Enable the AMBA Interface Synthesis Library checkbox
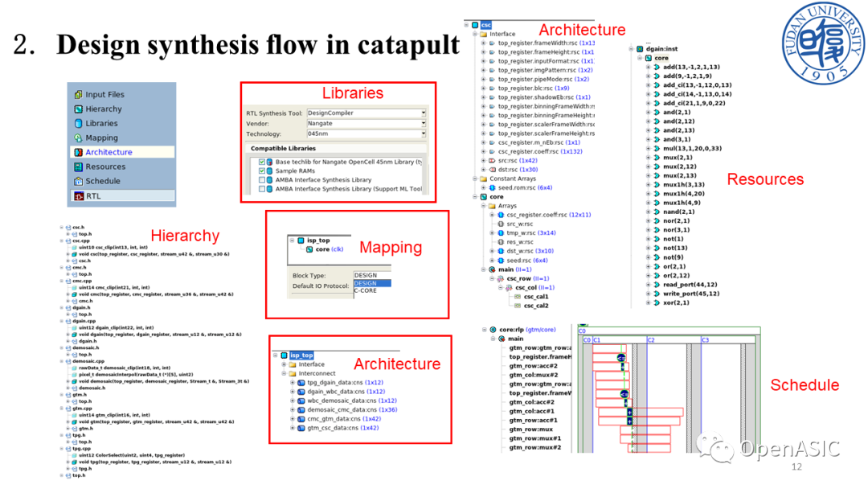The image size is (868, 489). (x=261, y=179)
